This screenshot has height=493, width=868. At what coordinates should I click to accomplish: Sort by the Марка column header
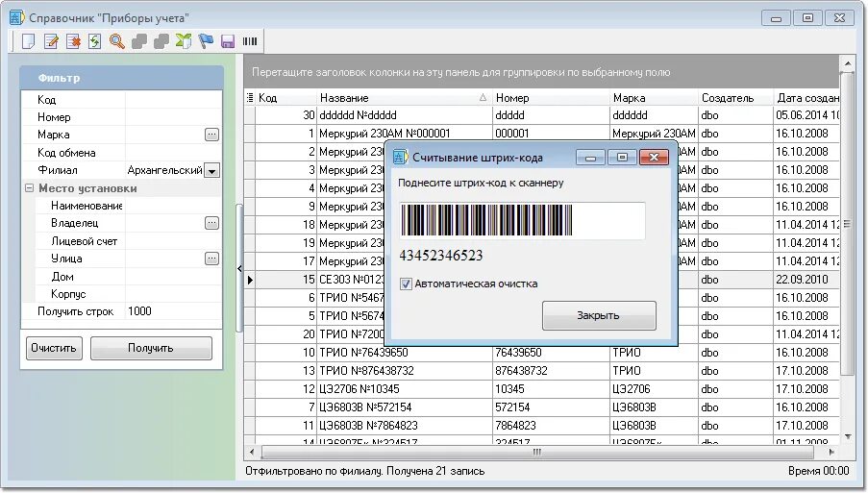[x=654, y=98]
